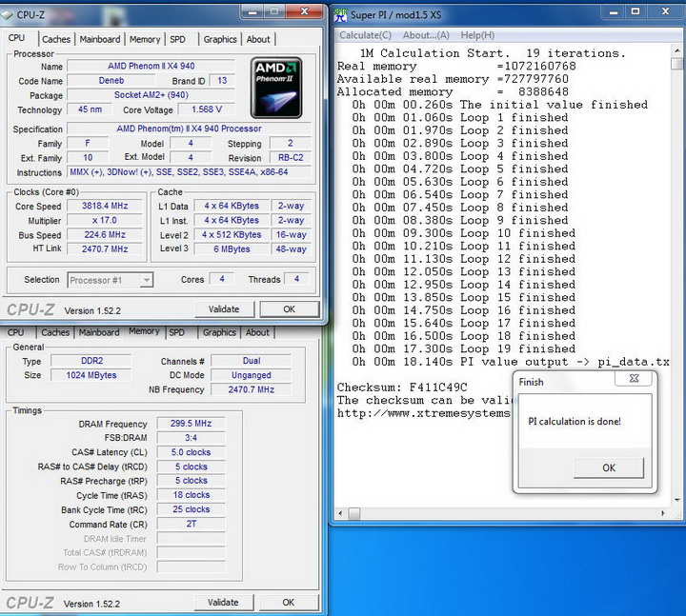Image resolution: width=686 pixels, height=616 pixels.
Task: Select SPD tab in lower CPU-Z window
Action: 177,332
